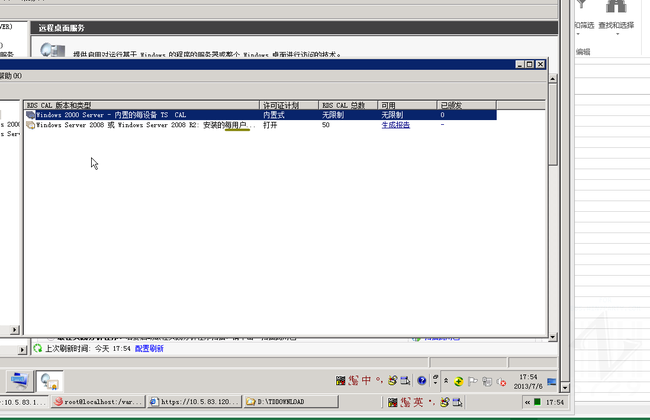Click the green square tray icon in lower taskbar

pyautogui.click(x=537, y=402)
